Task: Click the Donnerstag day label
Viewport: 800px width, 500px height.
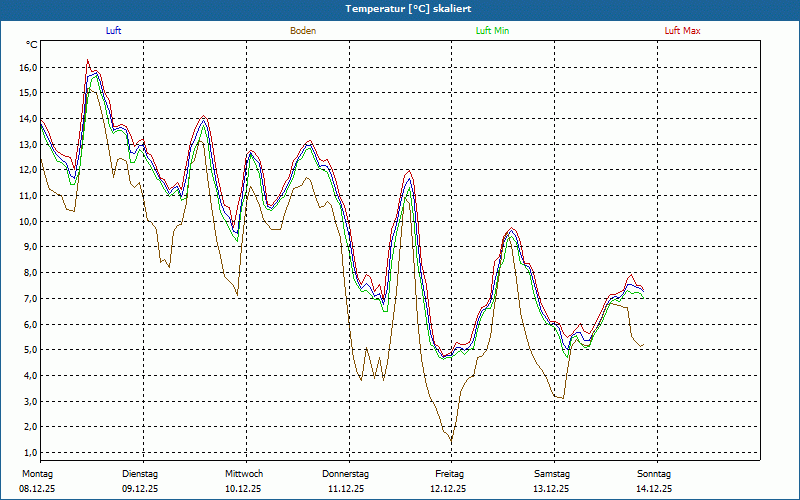Action: click(x=346, y=474)
